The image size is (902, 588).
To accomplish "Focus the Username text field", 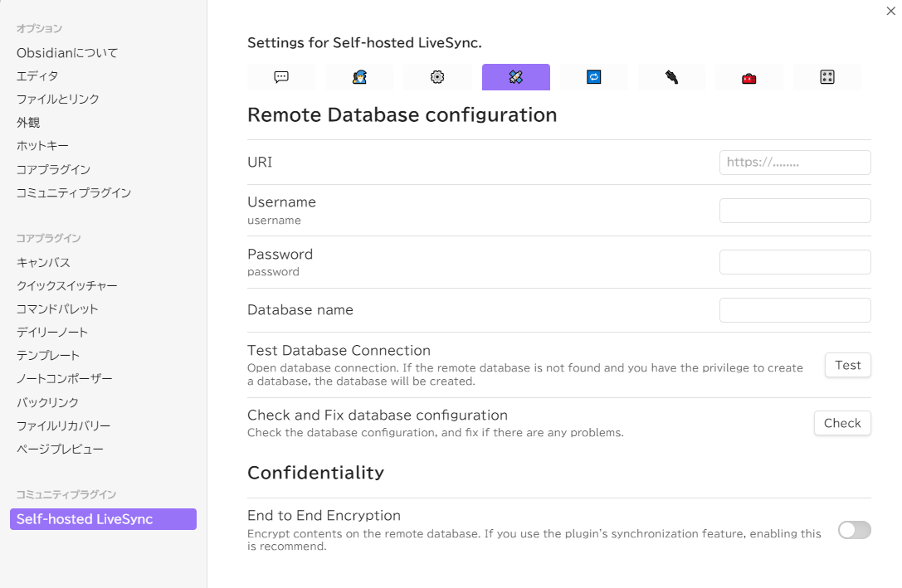I will click(x=794, y=211).
